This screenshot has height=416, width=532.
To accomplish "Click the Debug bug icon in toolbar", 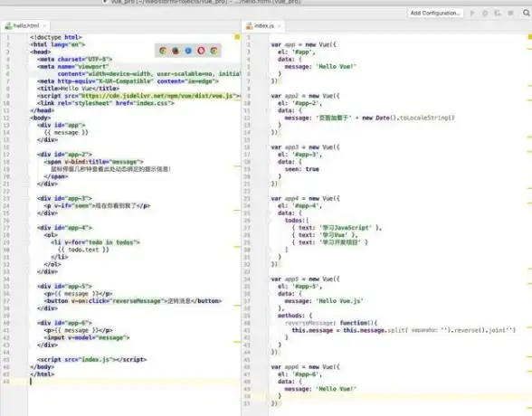I will tap(485, 13).
